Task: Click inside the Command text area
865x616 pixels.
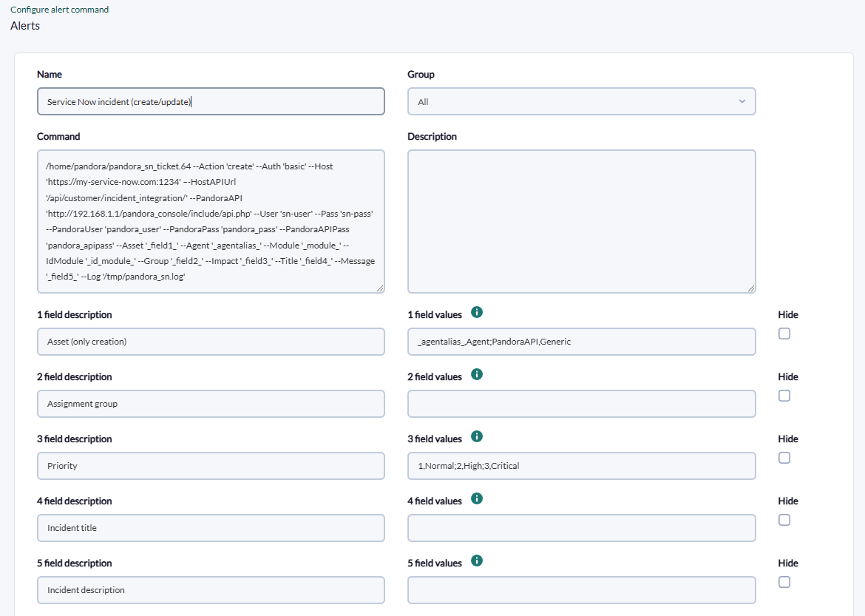Action: coord(211,221)
